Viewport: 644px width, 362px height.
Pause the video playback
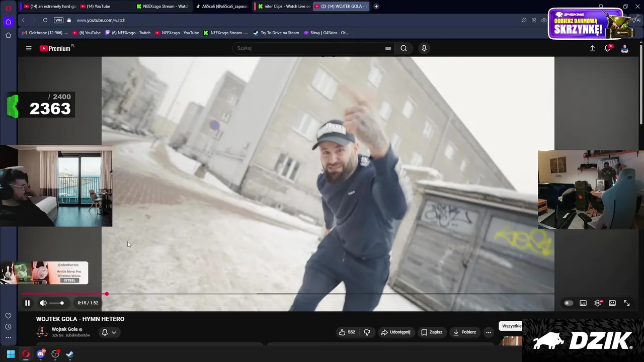click(x=27, y=303)
